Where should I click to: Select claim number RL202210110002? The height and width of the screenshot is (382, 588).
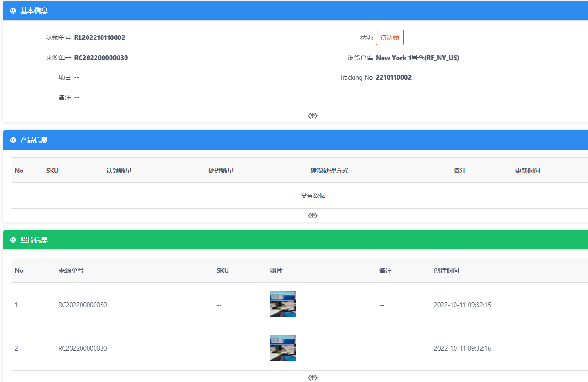tap(100, 37)
